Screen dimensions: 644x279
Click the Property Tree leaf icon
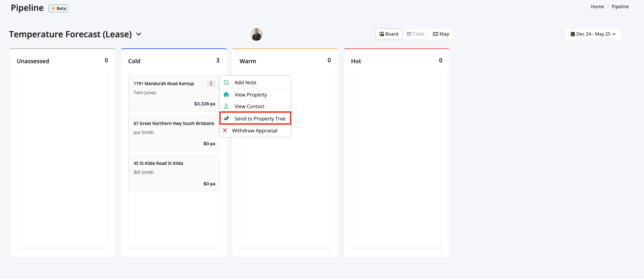point(226,118)
